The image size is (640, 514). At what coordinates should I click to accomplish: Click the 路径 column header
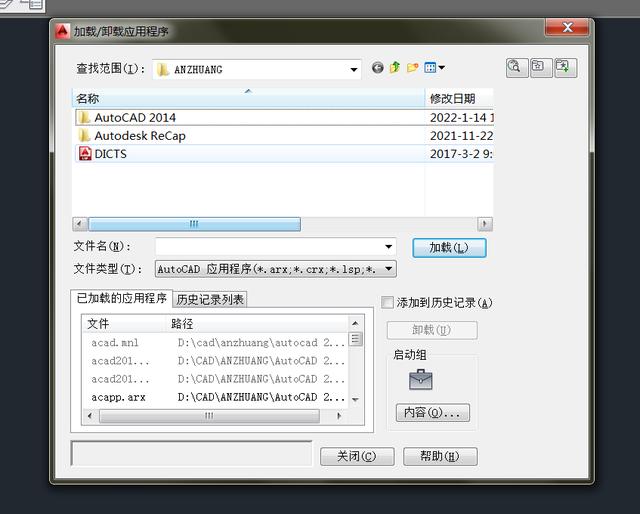(257, 324)
